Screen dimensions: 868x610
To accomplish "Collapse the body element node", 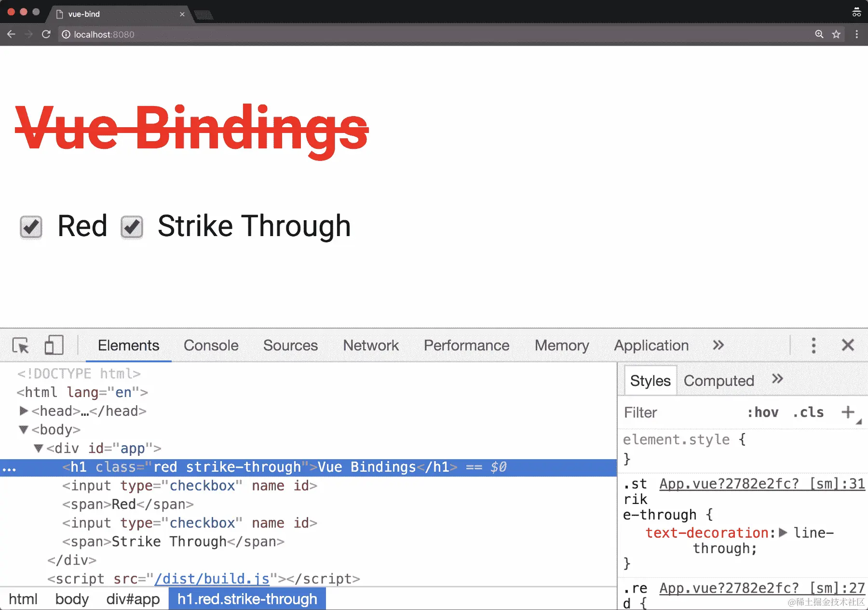I will pyautogui.click(x=23, y=429).
